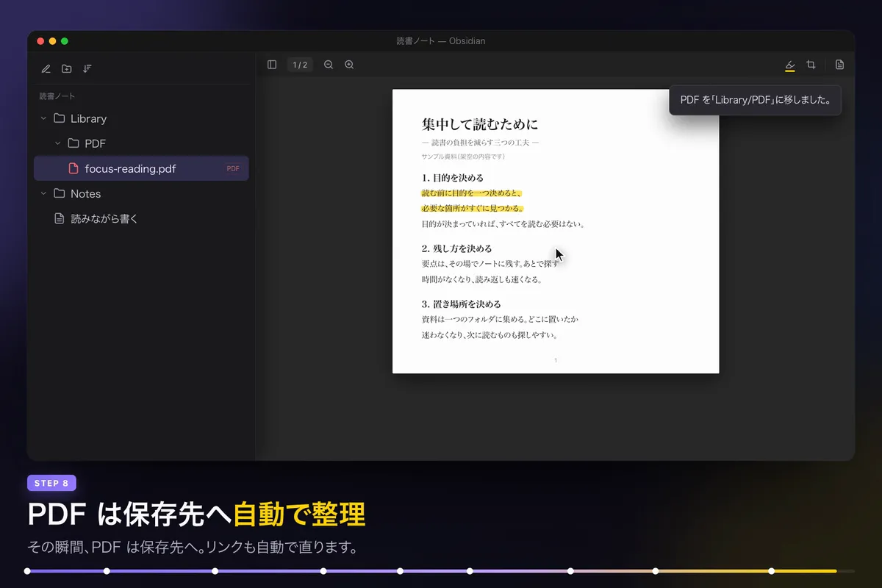Open focus-reading.pdf in the file tree
Viewport: 882px width, 588px height.
point(141,168)
